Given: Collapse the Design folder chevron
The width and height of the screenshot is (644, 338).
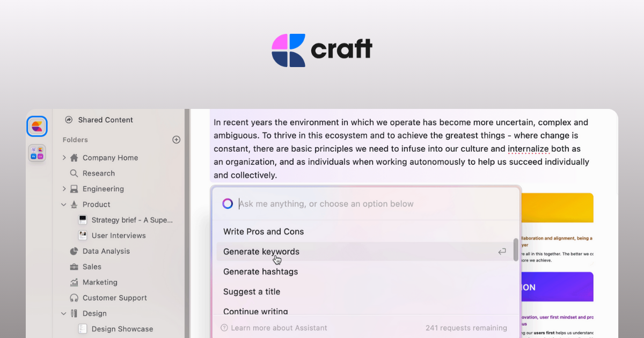Looking at the screenshot, I should [64, 313].
